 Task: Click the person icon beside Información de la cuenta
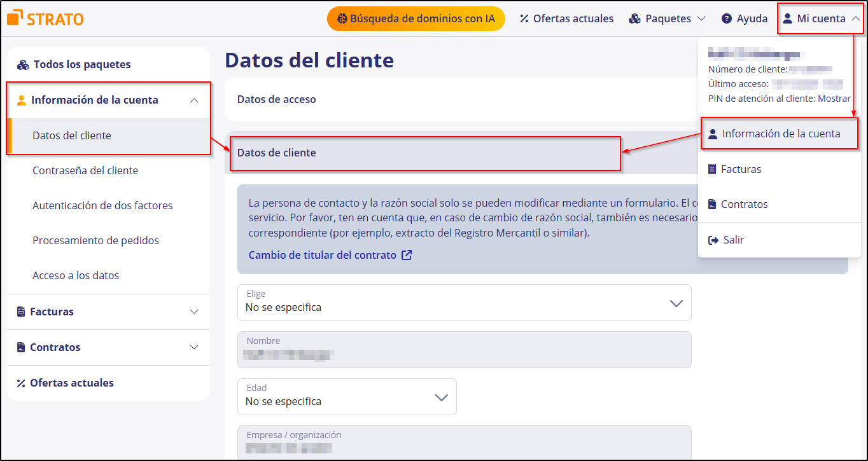[x=22, y=100]
